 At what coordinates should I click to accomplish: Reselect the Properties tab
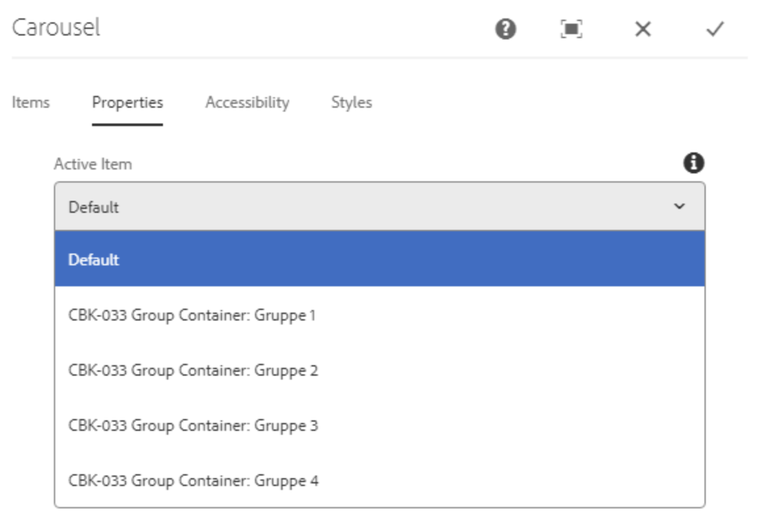(128, 102)
